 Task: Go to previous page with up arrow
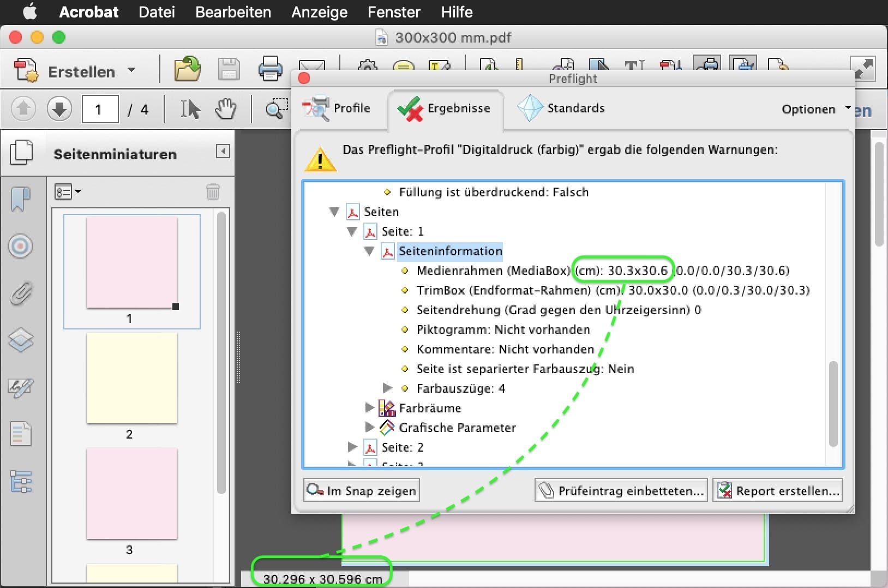point(23,109)
